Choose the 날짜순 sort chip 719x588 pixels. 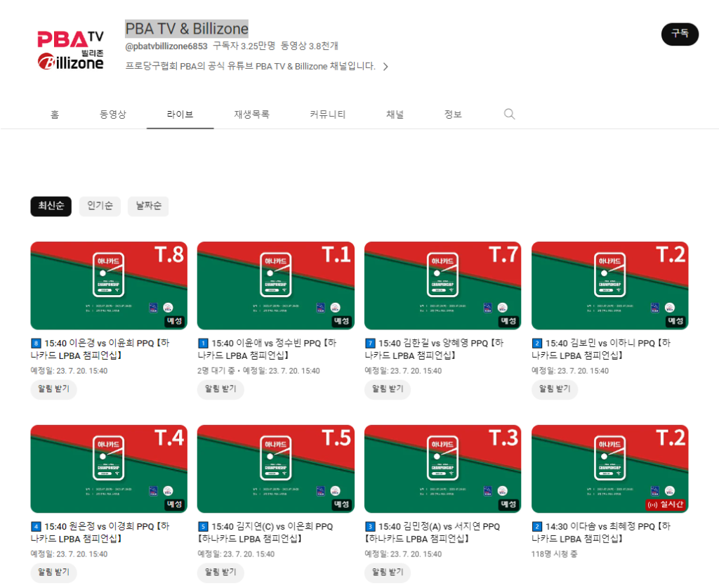[x=148, y=206]
